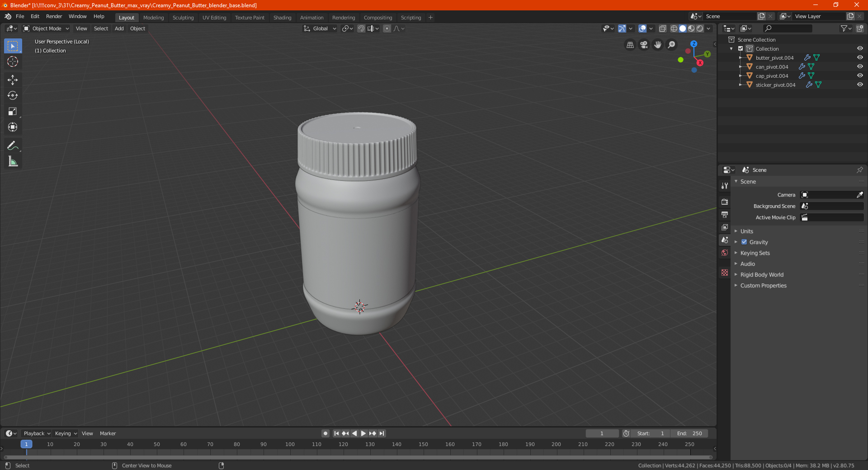Select the Annotate tool

point(13,146)
